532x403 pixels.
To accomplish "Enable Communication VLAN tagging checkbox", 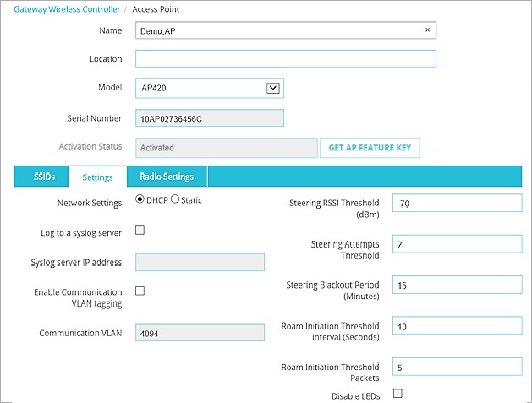I will pos(140,291).
